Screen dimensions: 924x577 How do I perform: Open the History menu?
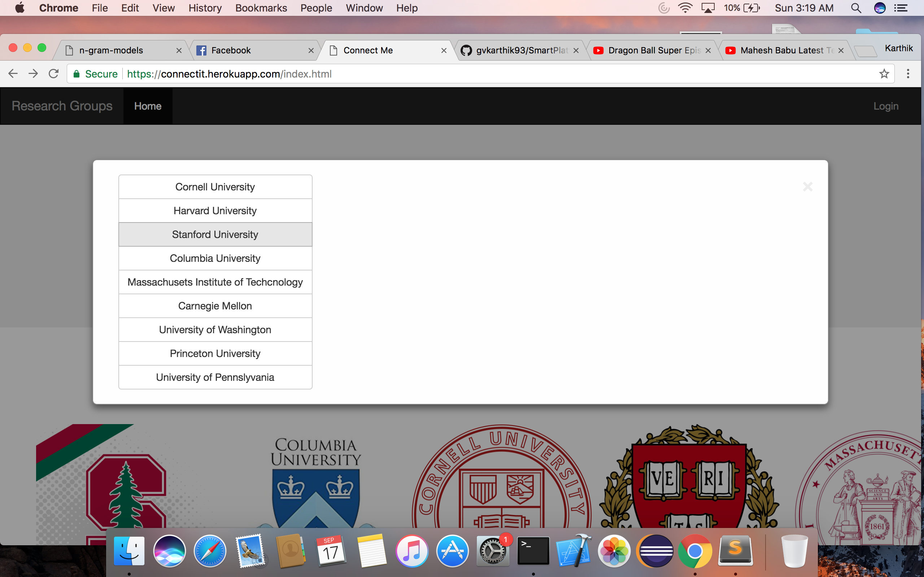[205, 8]
